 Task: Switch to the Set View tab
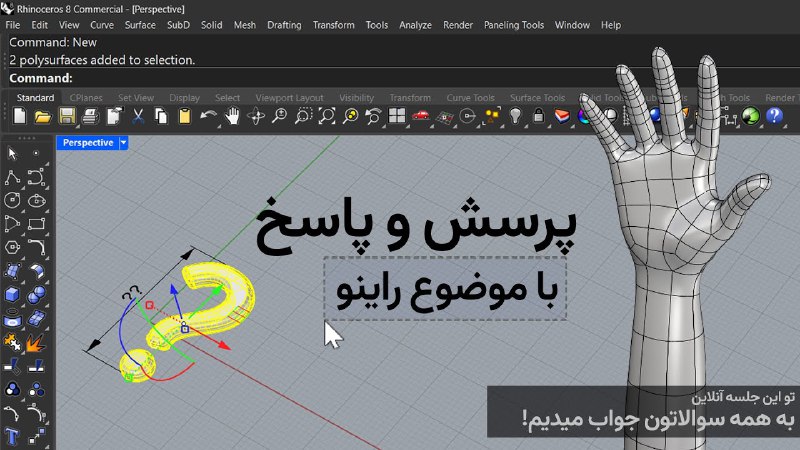(x=136, y=97)
